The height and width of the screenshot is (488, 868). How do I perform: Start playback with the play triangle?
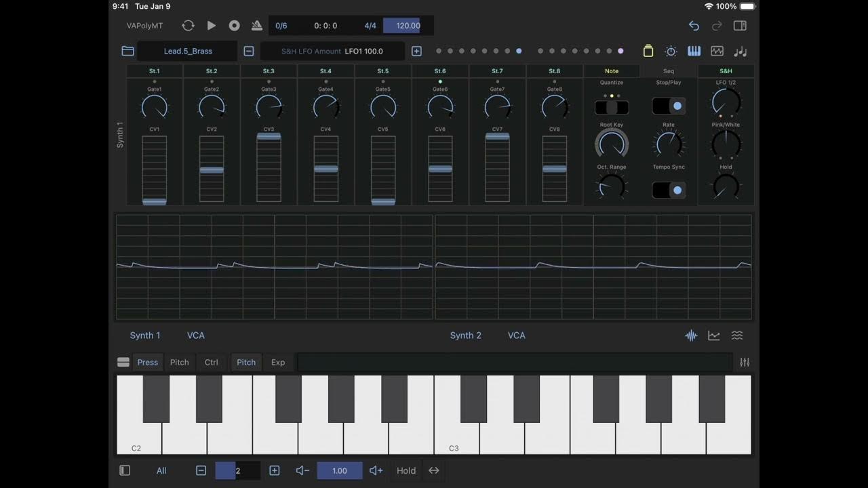point(212,26)
